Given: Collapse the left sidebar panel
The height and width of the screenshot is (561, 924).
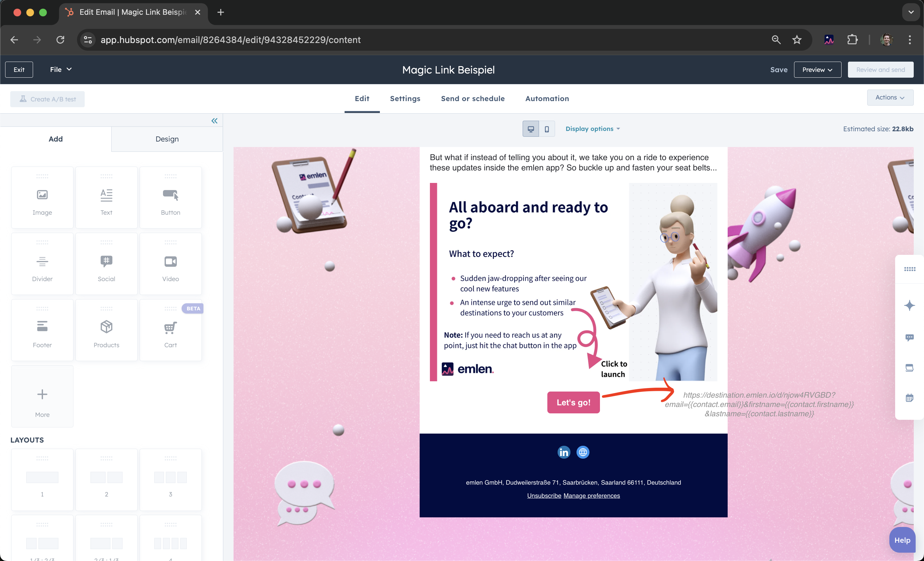Looking at the screenshot, I should click(214, 121).
